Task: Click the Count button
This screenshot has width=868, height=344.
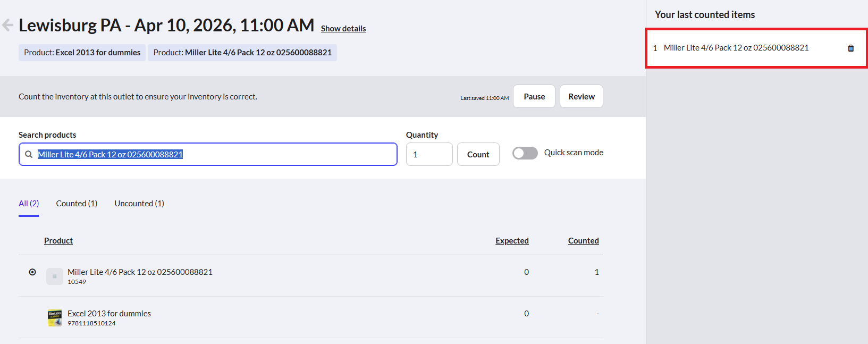Action: point(478,154)
